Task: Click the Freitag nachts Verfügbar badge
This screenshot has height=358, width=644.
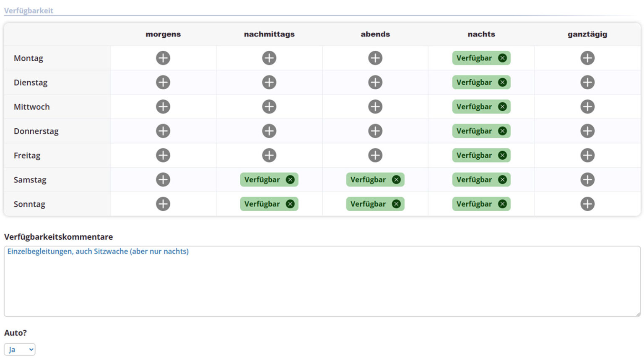Action: pyautogui.click(x=474, y=155)
